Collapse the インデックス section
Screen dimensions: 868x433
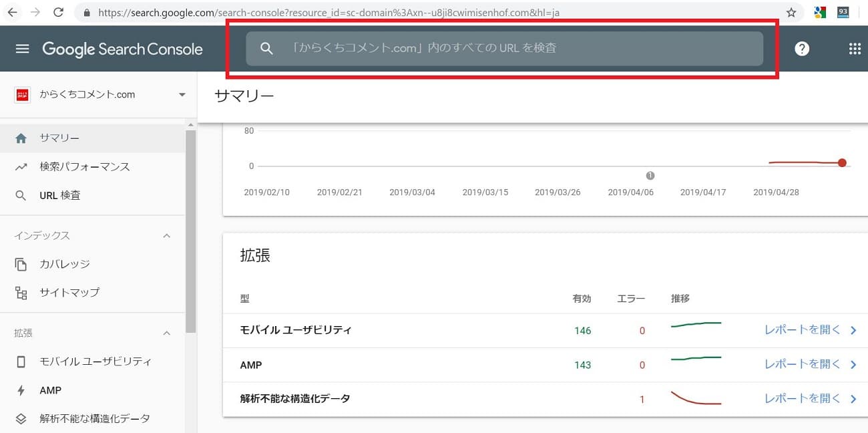pyautogui.click(x=167, y=236)
